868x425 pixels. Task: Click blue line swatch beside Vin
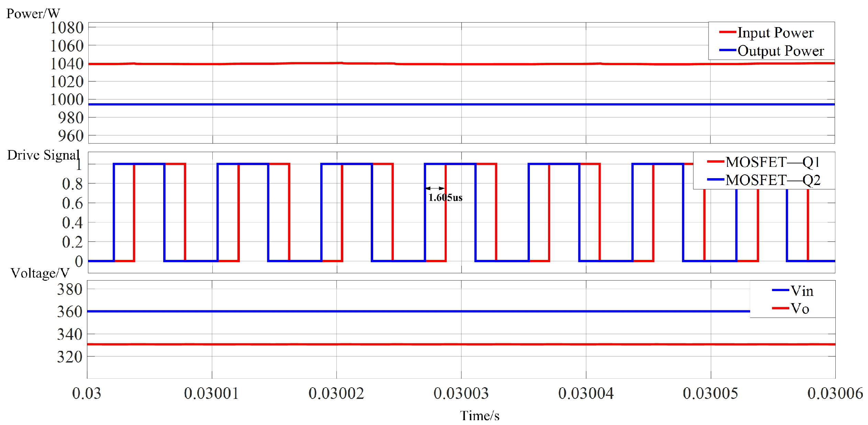[x=780, y=290]
